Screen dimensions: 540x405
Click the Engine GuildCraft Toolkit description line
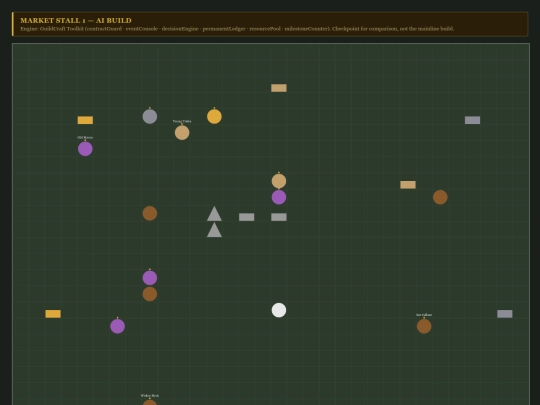tap(237, 29)
